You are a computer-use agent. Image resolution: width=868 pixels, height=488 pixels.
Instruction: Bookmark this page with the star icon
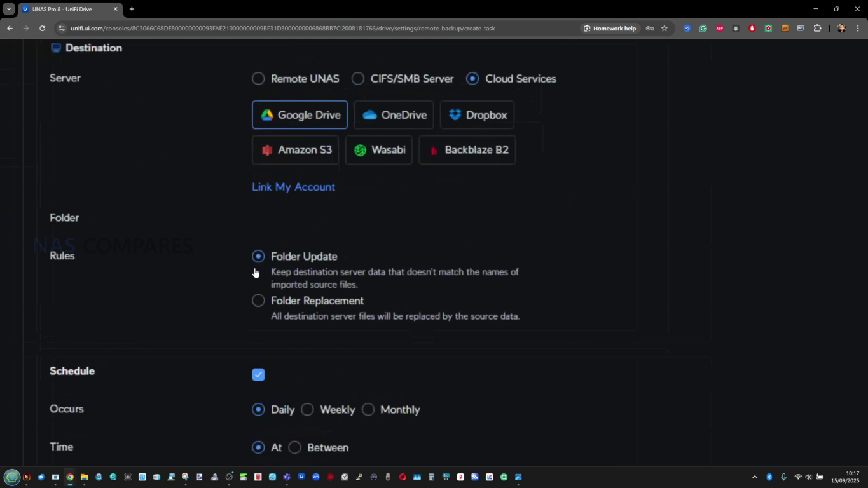tap(665, 29)
